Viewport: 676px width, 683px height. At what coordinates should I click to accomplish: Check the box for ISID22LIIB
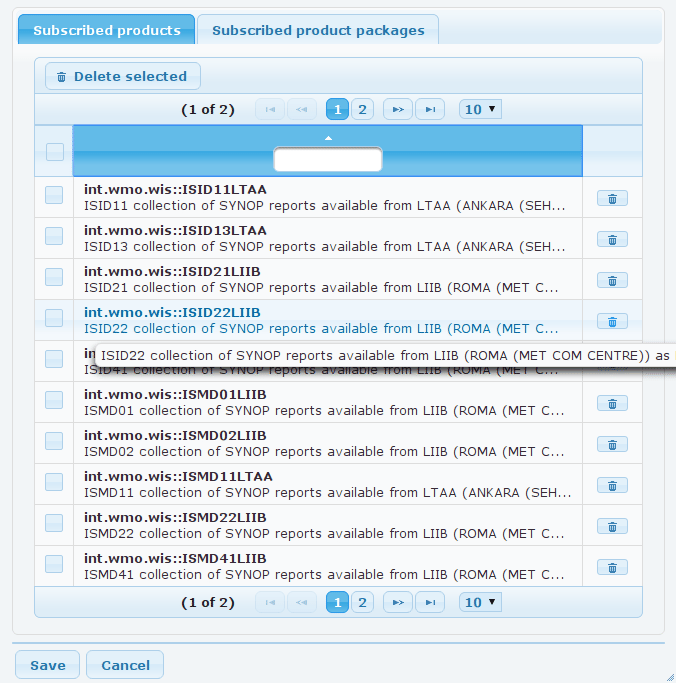54,318
